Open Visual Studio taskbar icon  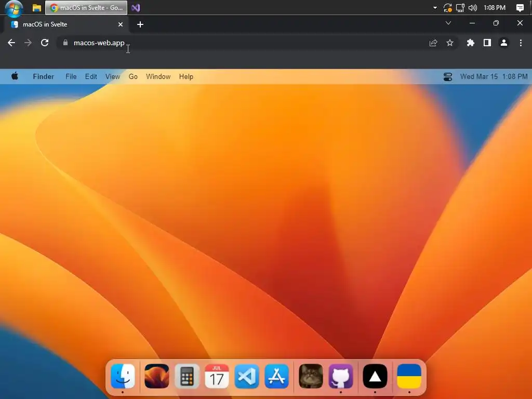pyautogui.click(x=136, y=8)
